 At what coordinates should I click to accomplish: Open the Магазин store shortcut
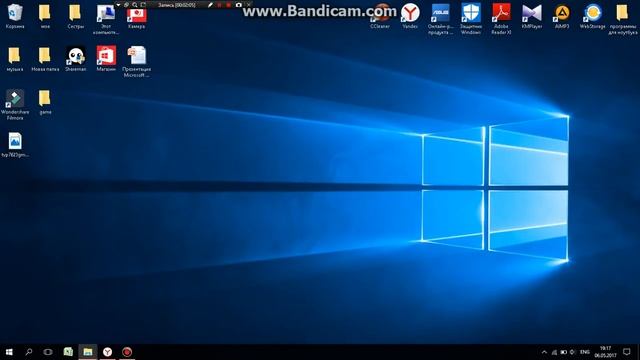pos(106,59)
